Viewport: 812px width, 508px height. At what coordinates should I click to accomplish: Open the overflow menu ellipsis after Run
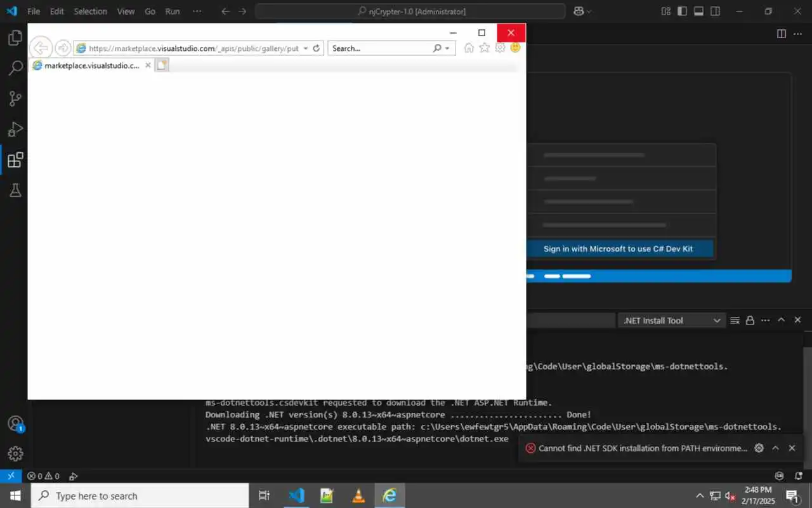(x=197, y=11)
